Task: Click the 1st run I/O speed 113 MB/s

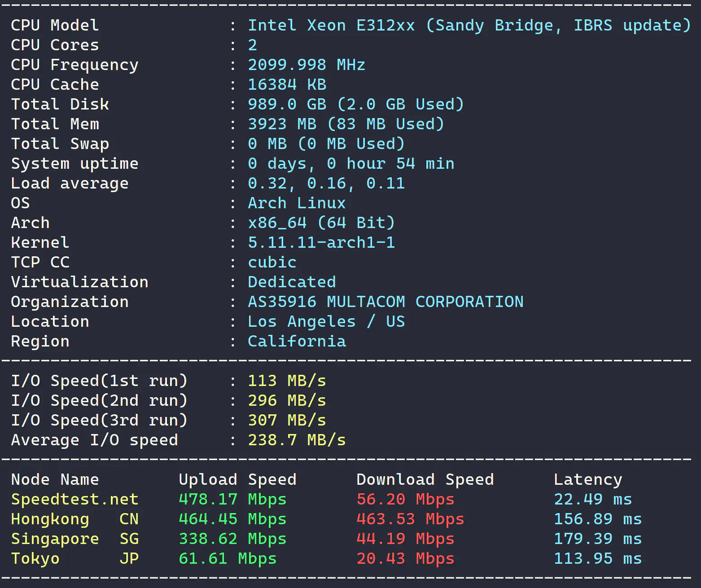Action: 286,381
